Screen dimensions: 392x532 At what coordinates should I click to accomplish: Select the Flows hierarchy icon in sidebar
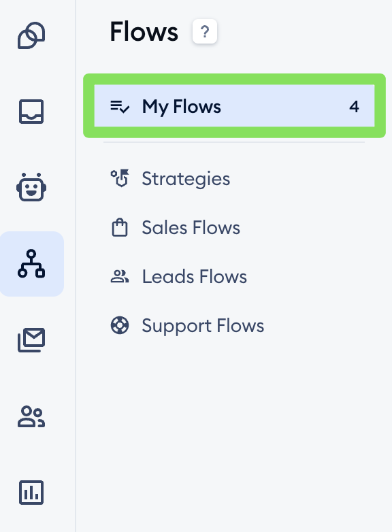(31, 264)
